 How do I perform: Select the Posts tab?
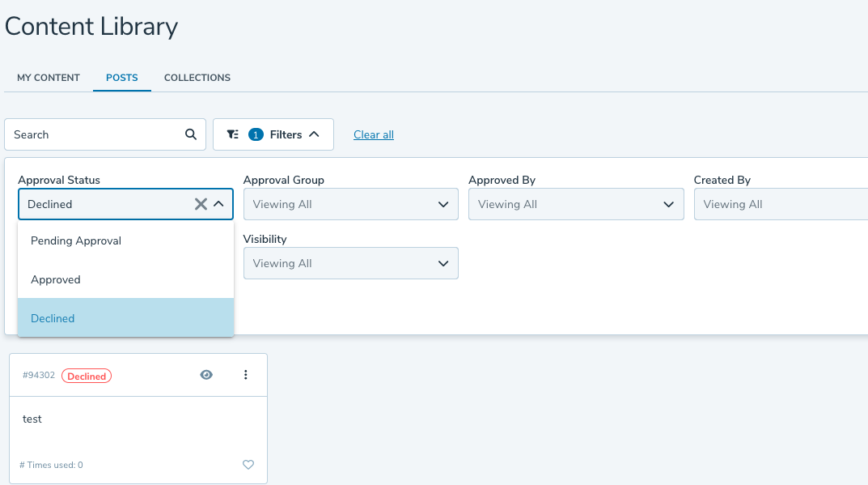tap(122, 78)
